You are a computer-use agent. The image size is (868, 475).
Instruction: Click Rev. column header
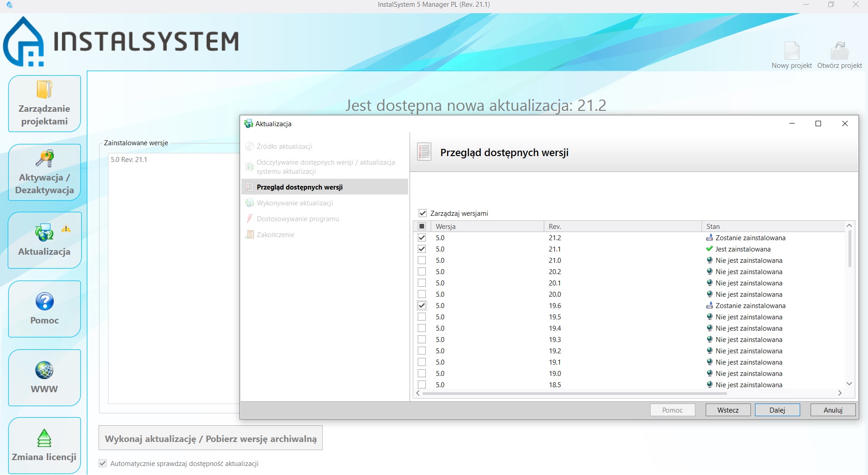tap(623, 226)
